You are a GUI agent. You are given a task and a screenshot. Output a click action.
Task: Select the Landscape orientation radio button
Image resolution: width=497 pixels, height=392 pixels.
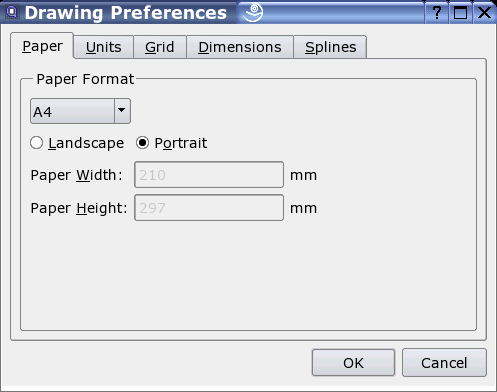36,143
